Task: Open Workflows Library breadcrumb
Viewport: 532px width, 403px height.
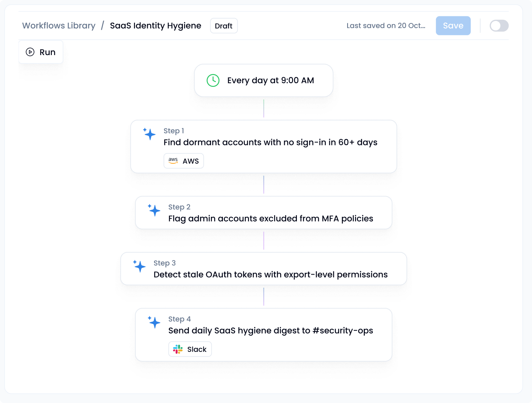Action: coord(59,26)
